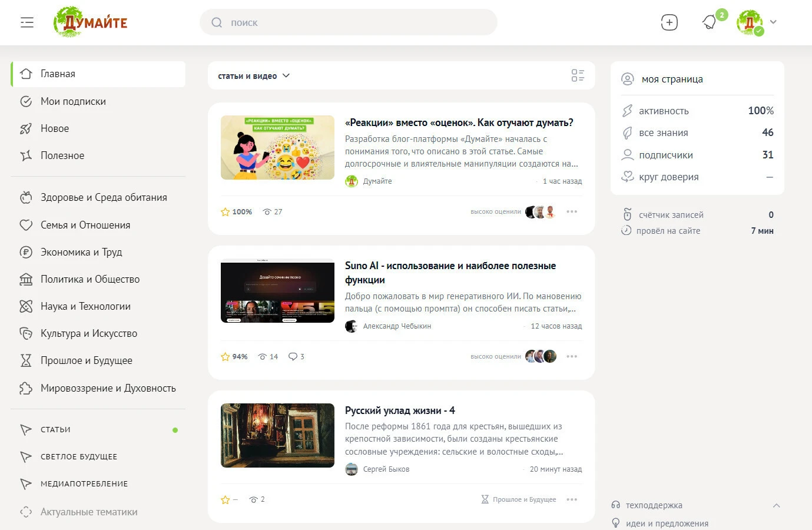Open more options on Suno AI article
Image resolution: width=812 pixels, height=530 pixels.
click(572, 357)
